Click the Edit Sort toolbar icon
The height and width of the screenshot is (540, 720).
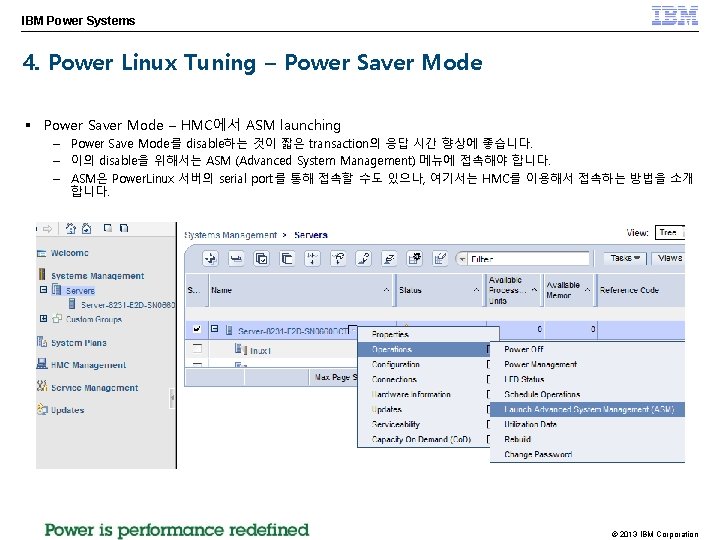tap(364, 259)
